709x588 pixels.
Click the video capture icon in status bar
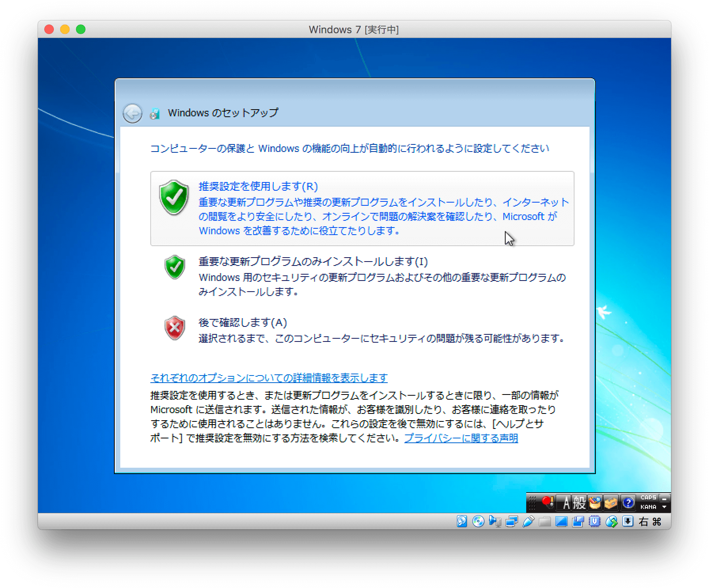[577, 522]
